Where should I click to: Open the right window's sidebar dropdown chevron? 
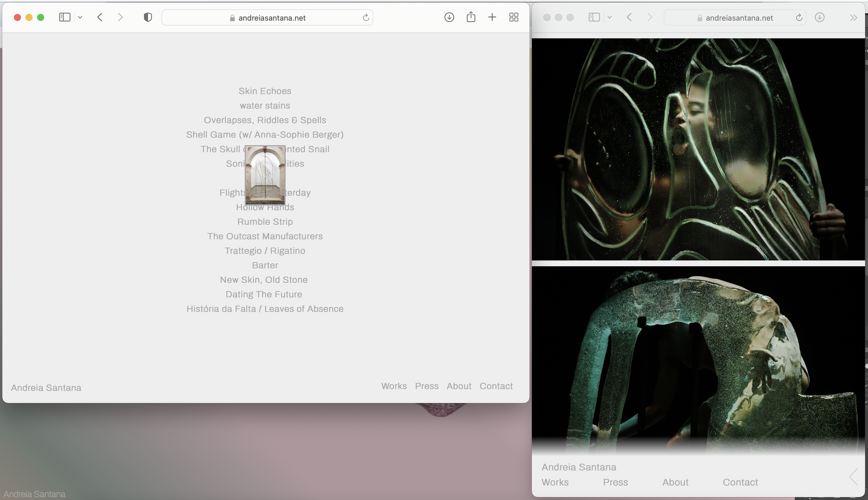pyautogui.click(x=609, y=17)
